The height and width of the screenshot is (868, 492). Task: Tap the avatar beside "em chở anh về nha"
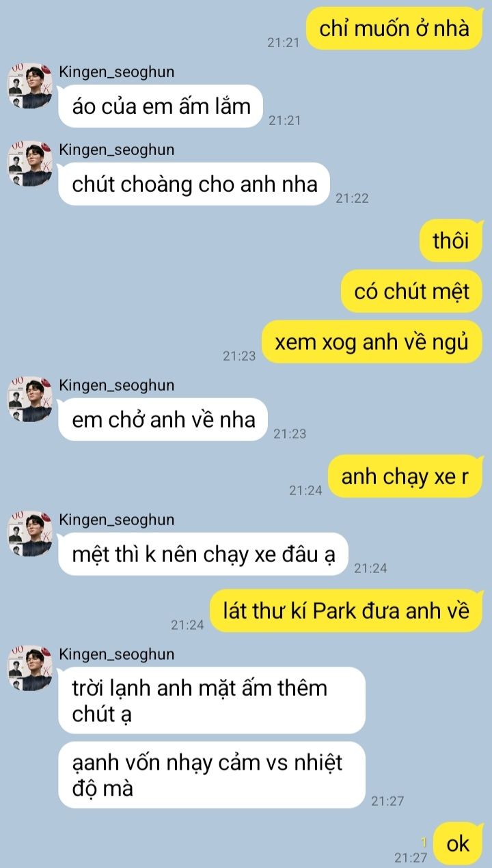point(30,400)
